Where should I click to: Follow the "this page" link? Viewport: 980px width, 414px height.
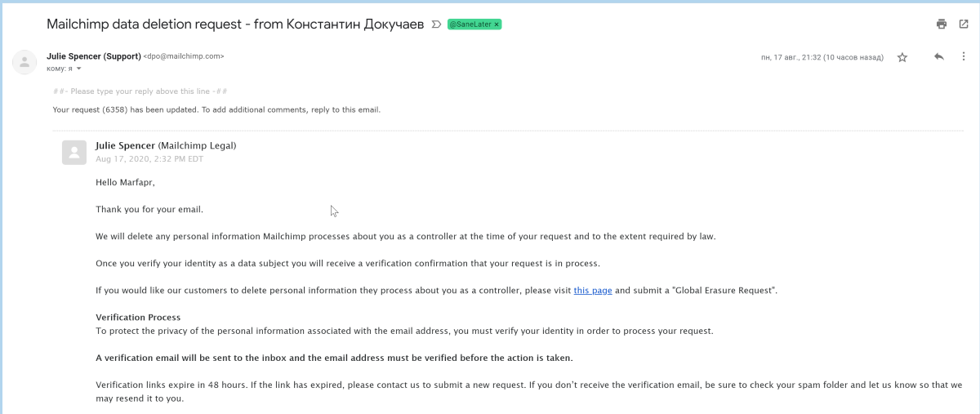593,290
